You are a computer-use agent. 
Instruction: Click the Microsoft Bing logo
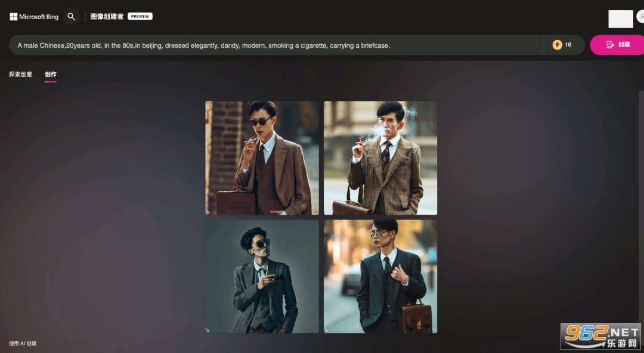[x=34, y=17]
